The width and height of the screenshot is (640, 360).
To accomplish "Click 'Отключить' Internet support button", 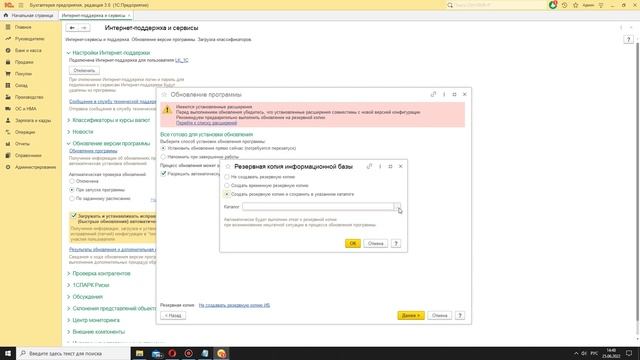I will pos(84,71).
